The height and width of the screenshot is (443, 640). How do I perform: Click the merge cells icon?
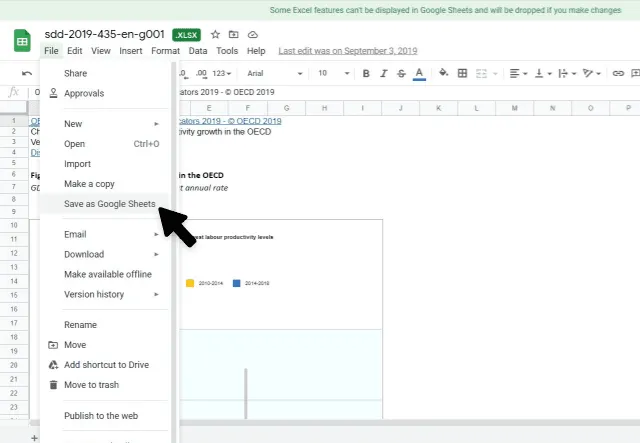tap(481, 73)
